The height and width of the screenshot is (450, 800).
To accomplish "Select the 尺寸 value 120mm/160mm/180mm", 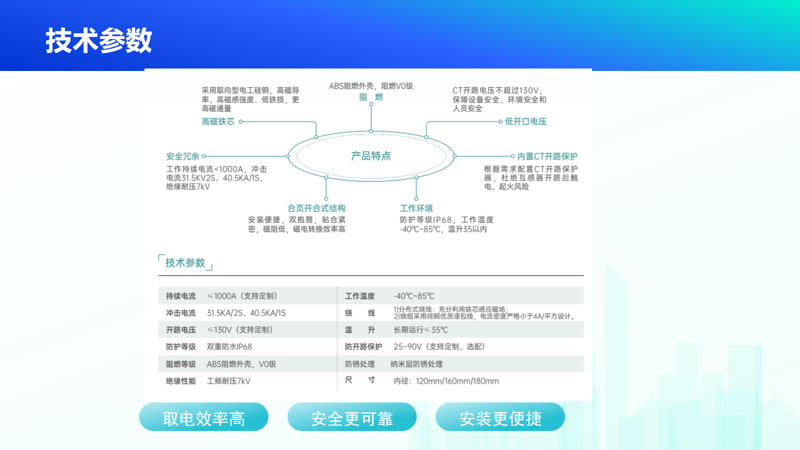I will (446, 381).
